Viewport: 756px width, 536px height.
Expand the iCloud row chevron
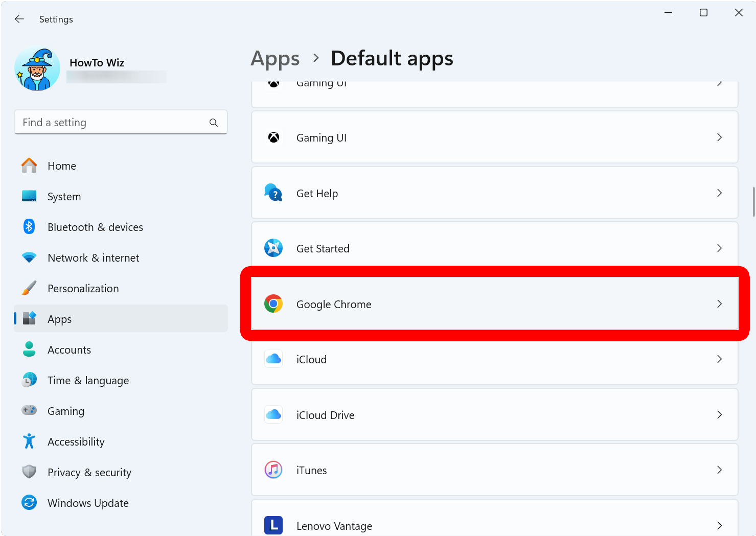click(x=719, y=359)
